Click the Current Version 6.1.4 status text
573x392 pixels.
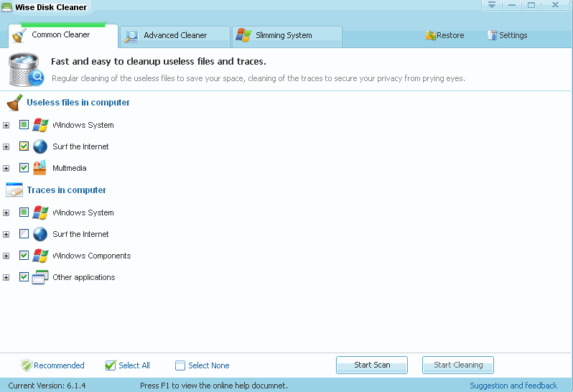click(47, 386)
